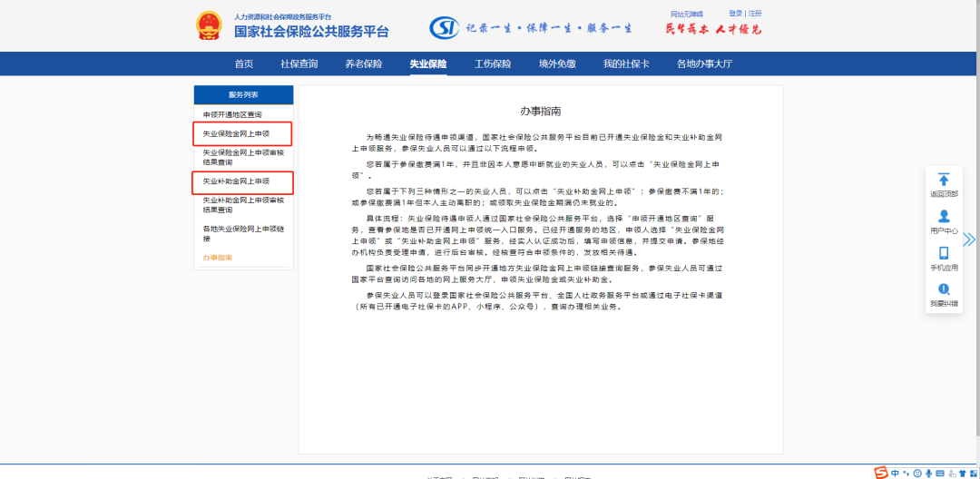Select 失业补助金网上申领 in the service list
Viewport: 980px width, 479px height.
(x=236, y=181)
